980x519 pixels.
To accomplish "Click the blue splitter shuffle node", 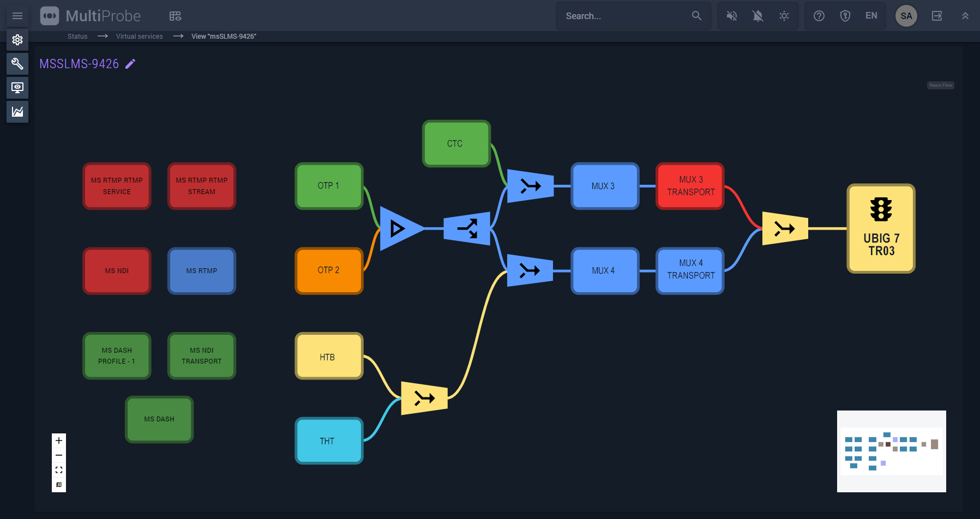I will pos(467,228).
